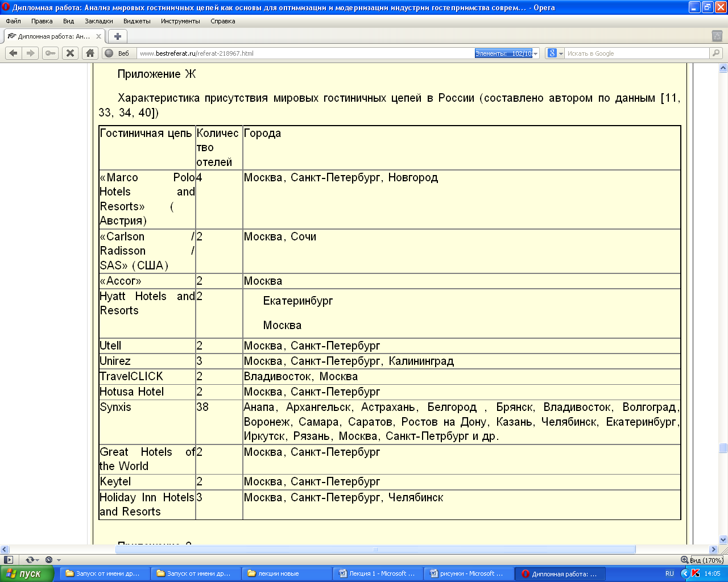Click the Гостиничная цепь header cell

(147, 148)
